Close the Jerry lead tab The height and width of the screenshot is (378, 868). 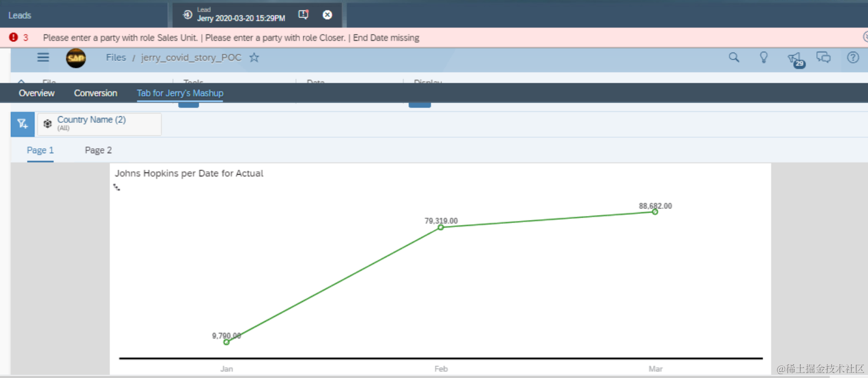click(327, 15)
